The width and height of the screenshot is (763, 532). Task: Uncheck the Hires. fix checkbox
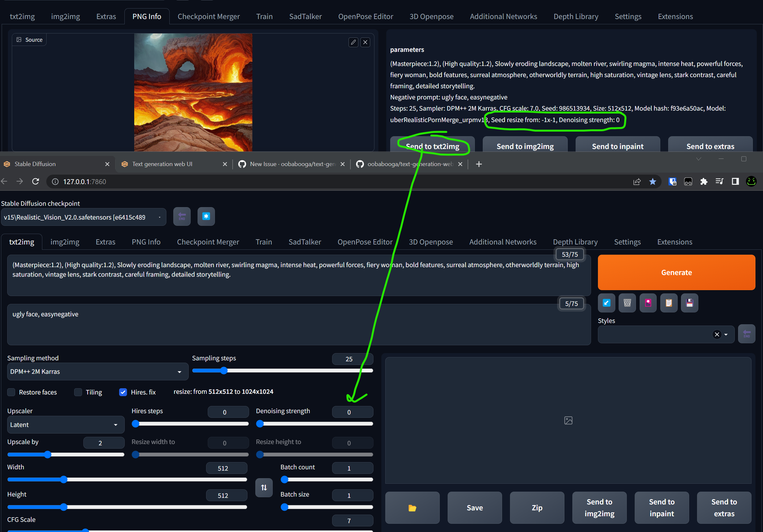(x=123, y=392)
